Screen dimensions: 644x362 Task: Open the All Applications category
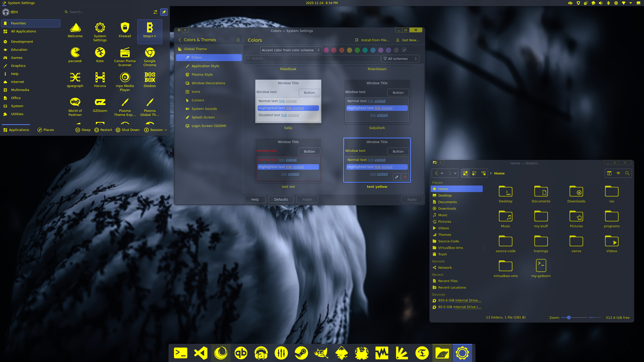(23, 31)
